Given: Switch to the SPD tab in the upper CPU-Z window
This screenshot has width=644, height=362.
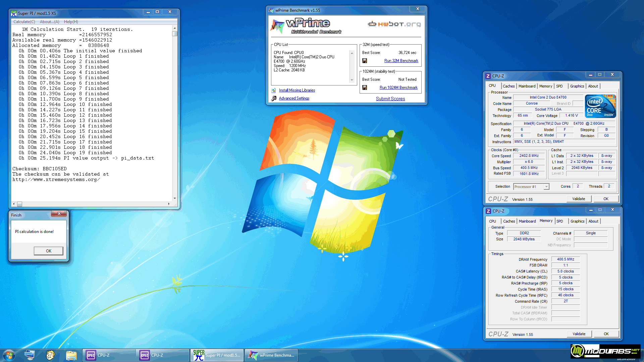Looking at the screenshot, I should pos(559,86).
